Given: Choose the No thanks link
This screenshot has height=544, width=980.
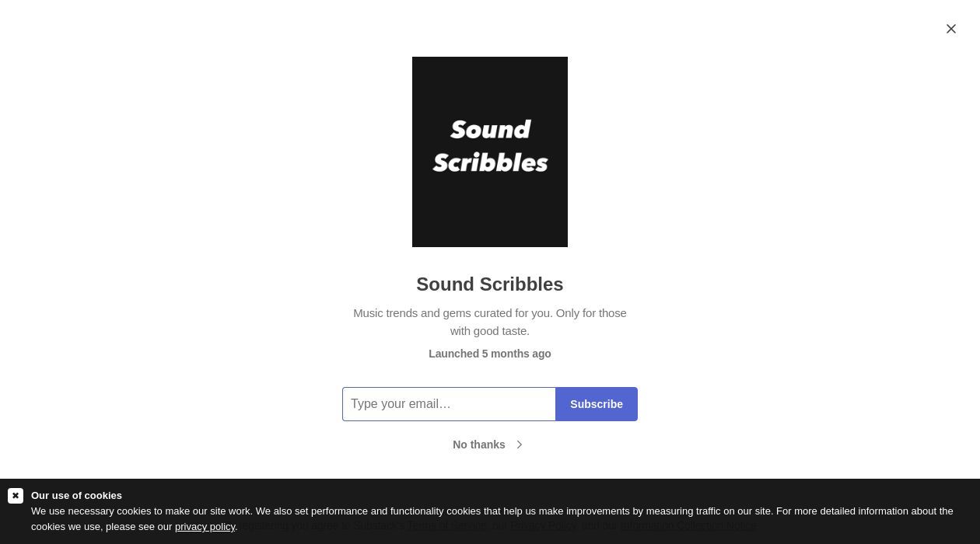Looking at the screenshot, I should point(479,445).
